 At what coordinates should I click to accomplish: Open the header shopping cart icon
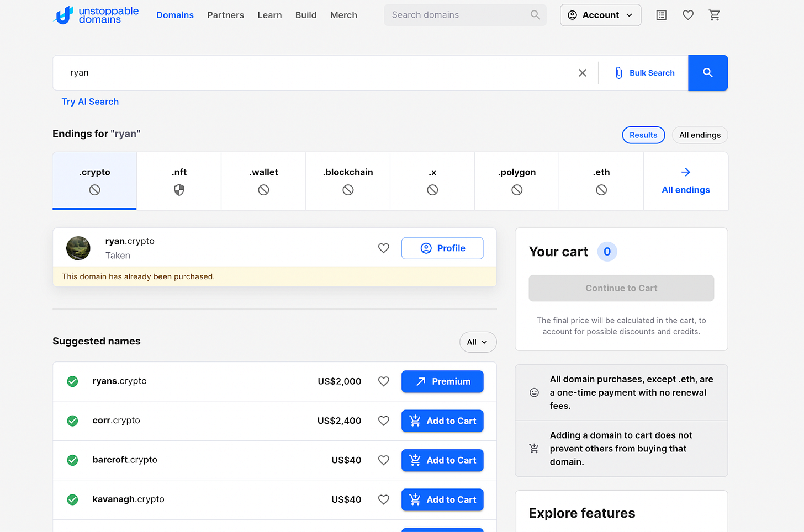715,15
